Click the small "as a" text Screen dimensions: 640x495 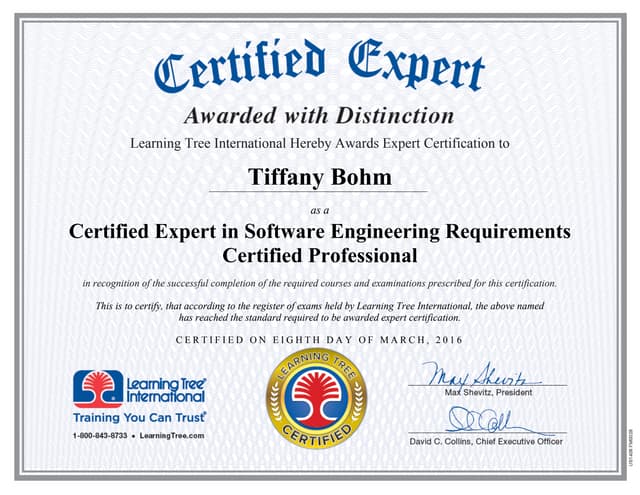pos(320,209)
